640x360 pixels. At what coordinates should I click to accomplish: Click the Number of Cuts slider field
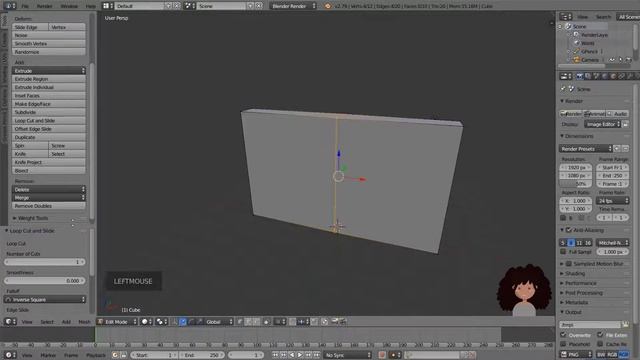pyautogui.click(x=45, y=262)
